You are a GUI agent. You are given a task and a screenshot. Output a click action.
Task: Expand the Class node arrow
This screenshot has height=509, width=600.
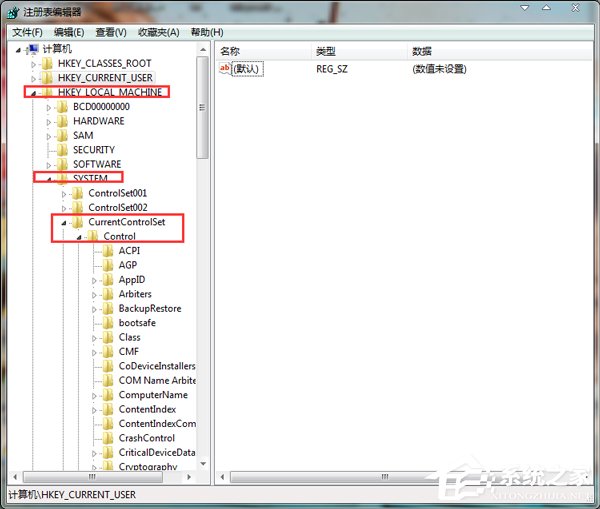(94, 338)
